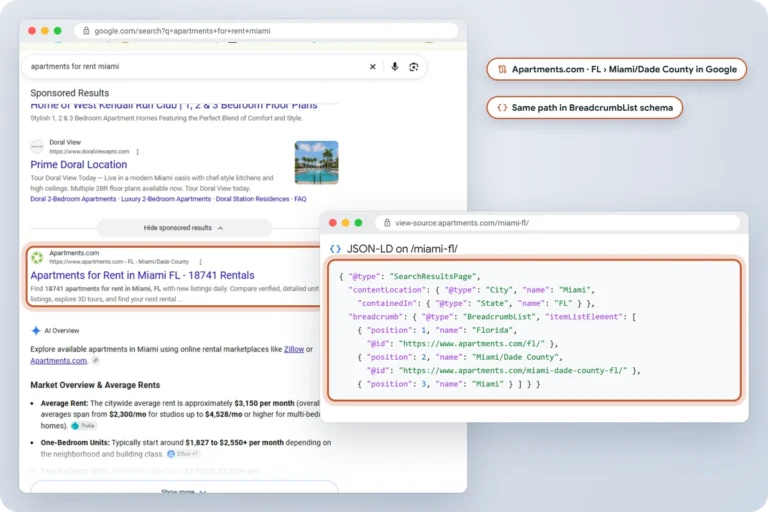Screen dimensions: 768x512
Task: Click the view-source:apartments.com/miami-fl/ address bar
Action: coord(462,223)
